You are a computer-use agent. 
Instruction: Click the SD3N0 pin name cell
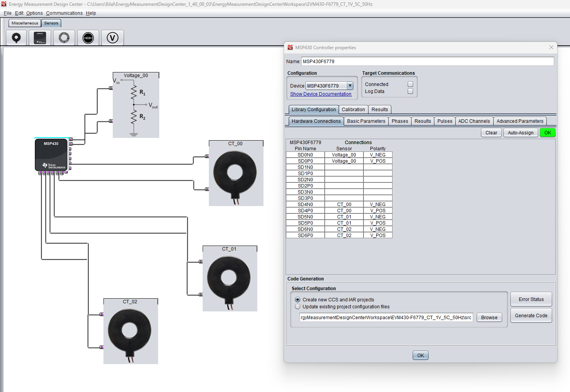click(305, 192)
